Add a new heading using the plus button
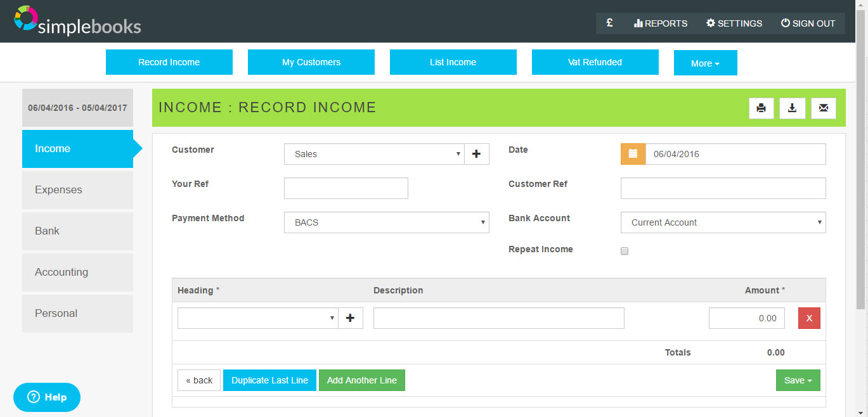This screenshot has width=868, height=417. point(350,318)
